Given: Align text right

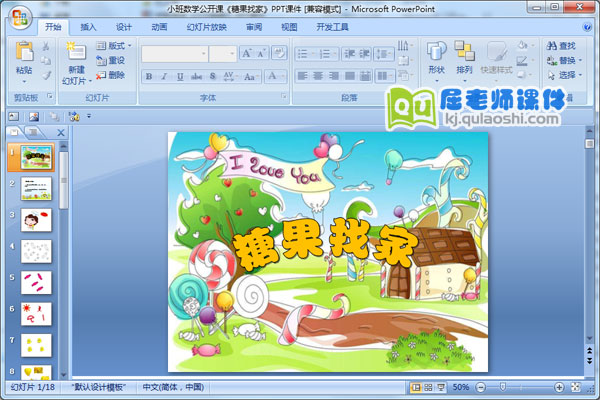Looking at the screenshot, I should pyautogui.click(x=334, y=76).
